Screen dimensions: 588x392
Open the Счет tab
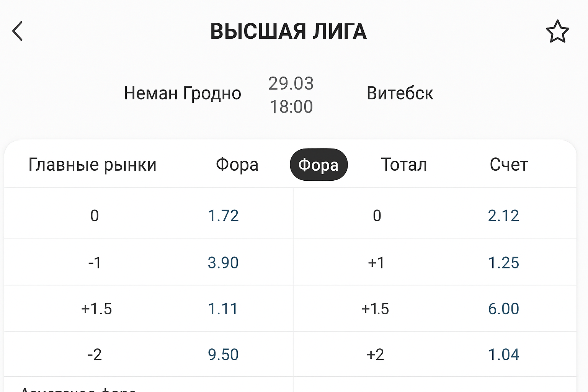pyautogui.click(x=509, y=165)
